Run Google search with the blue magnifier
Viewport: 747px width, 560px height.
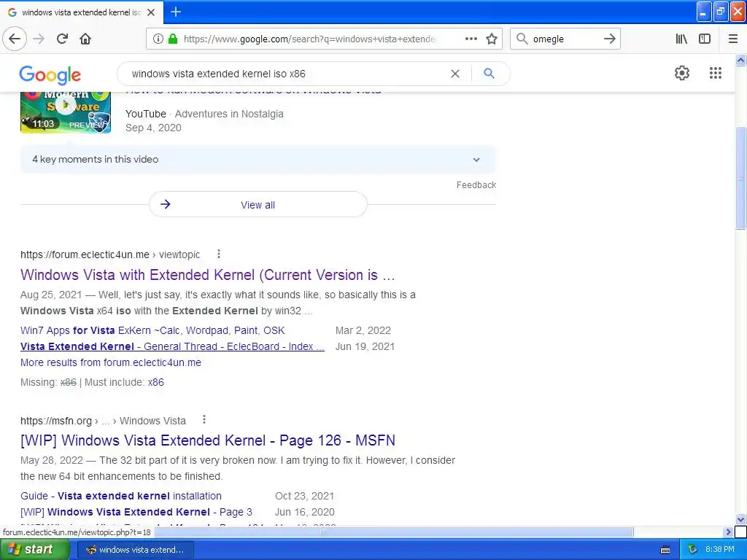tap(489, 74)
